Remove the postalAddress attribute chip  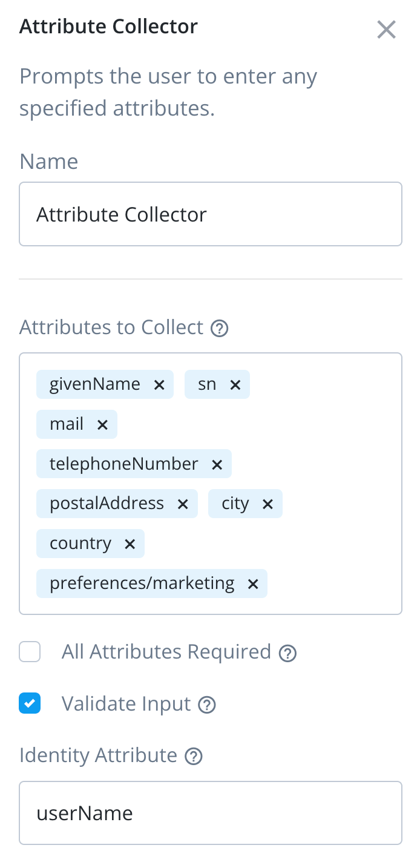click(x=182, y=503)
